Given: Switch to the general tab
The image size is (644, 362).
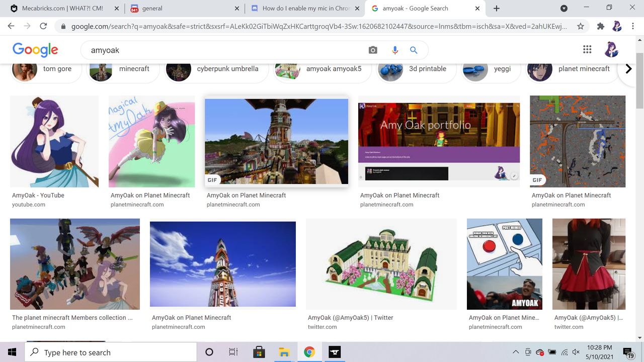Looking at the screenshot, I should coord(184,9).
